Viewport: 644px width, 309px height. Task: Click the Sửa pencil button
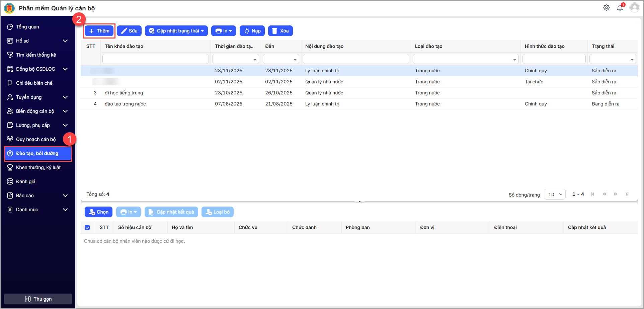tap(129, 31)
